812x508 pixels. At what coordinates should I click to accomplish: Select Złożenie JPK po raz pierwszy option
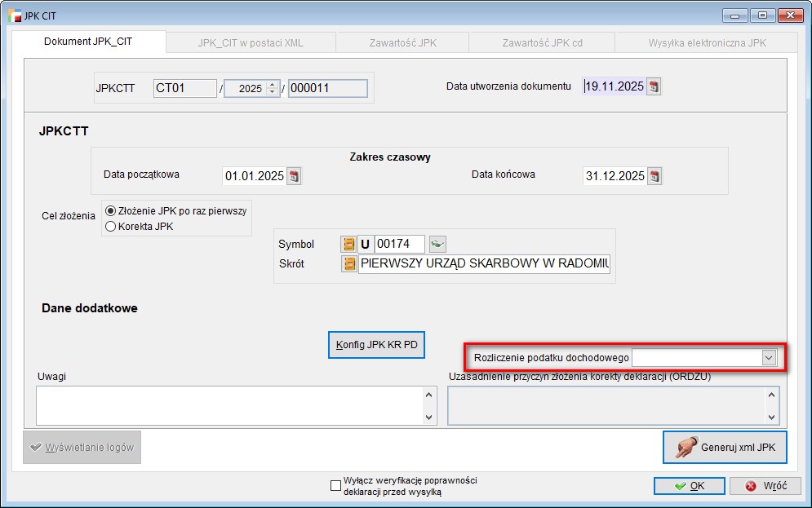110,210
